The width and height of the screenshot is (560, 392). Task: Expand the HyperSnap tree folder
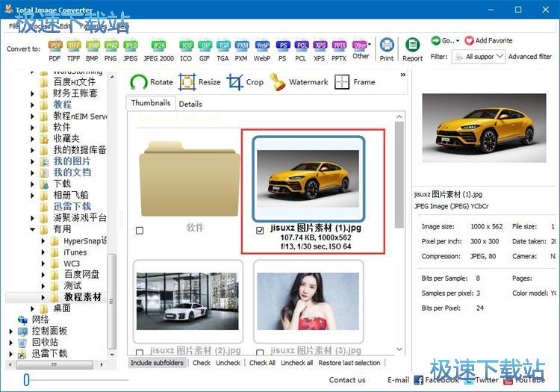pyautogui.click(x=43, y=241)
